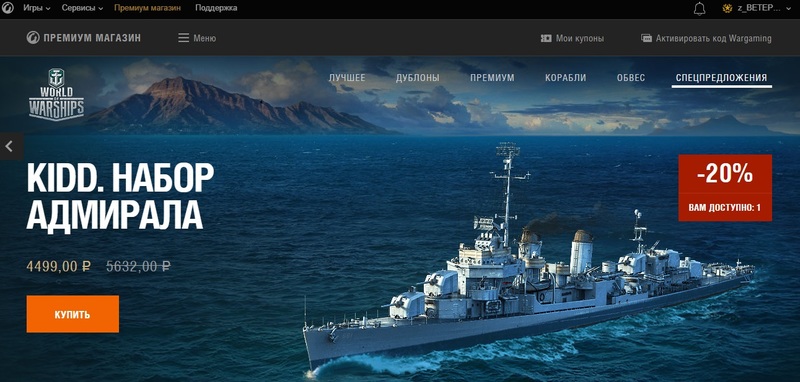Screen dimensions: 800x382
Task: Click the -20% discount badge
Action: click(725, 188)
